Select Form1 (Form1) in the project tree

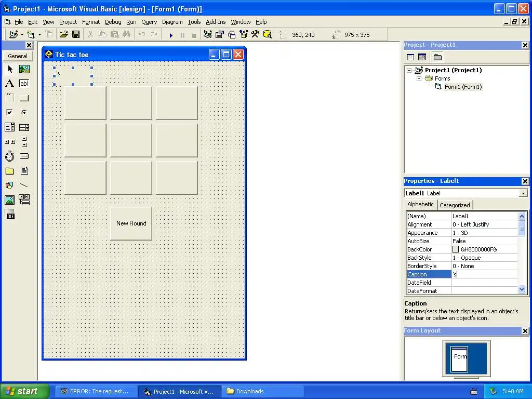[463, 87]
